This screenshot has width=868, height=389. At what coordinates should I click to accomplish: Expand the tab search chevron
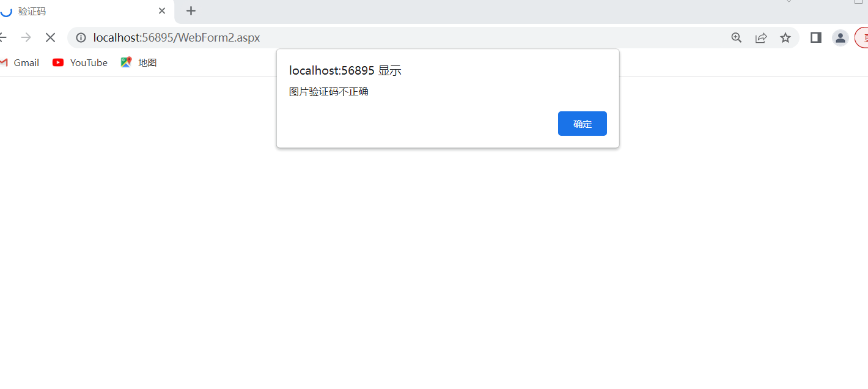pos(789,2)
